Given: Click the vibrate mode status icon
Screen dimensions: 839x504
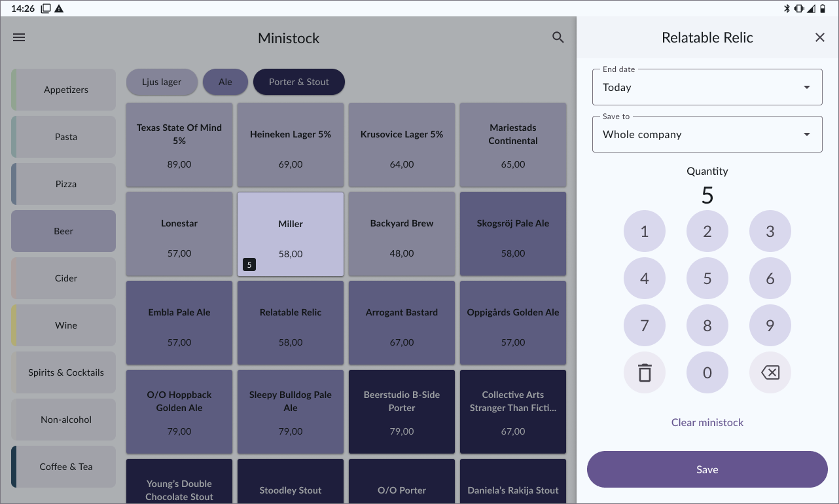Looking at the screenshot, I should point(799,9).
